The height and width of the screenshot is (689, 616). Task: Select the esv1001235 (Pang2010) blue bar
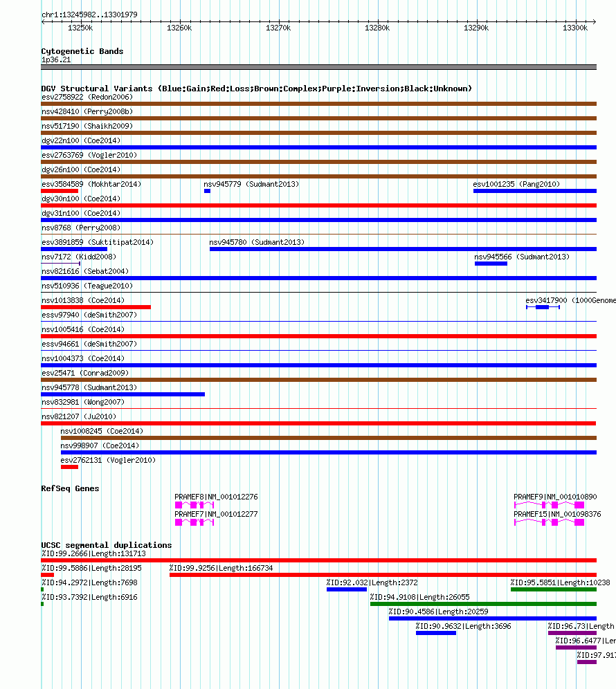tap(534, 191)
